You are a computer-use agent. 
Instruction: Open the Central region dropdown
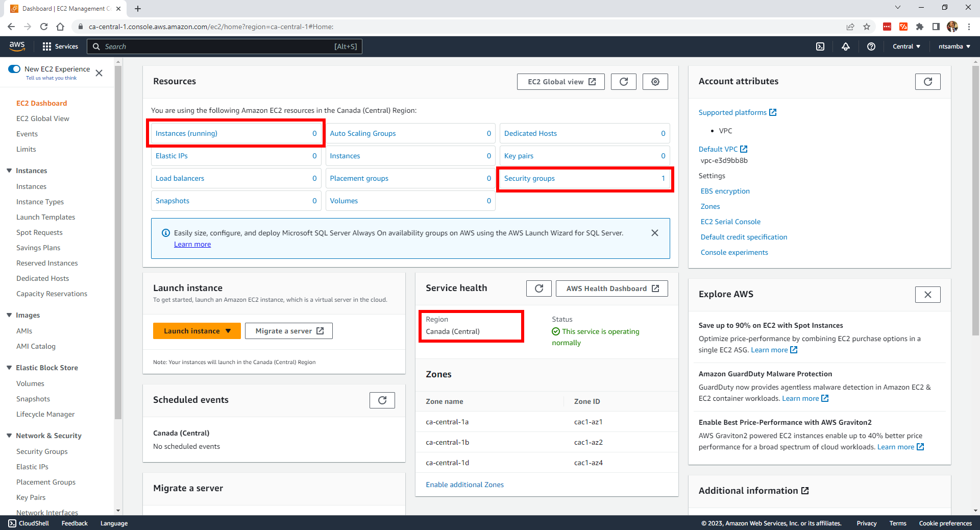(906, 46)
